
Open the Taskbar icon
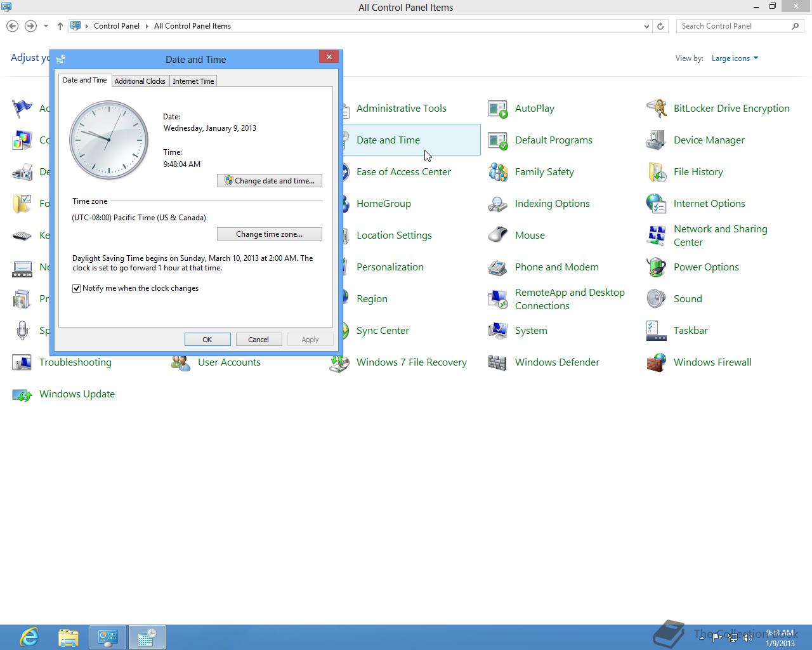pos(657,331)
